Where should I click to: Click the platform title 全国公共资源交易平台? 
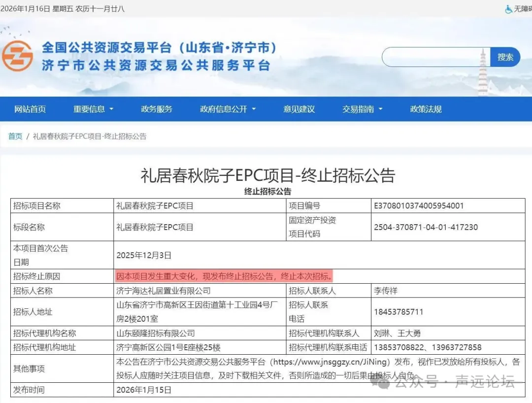[x=106, y=47]
